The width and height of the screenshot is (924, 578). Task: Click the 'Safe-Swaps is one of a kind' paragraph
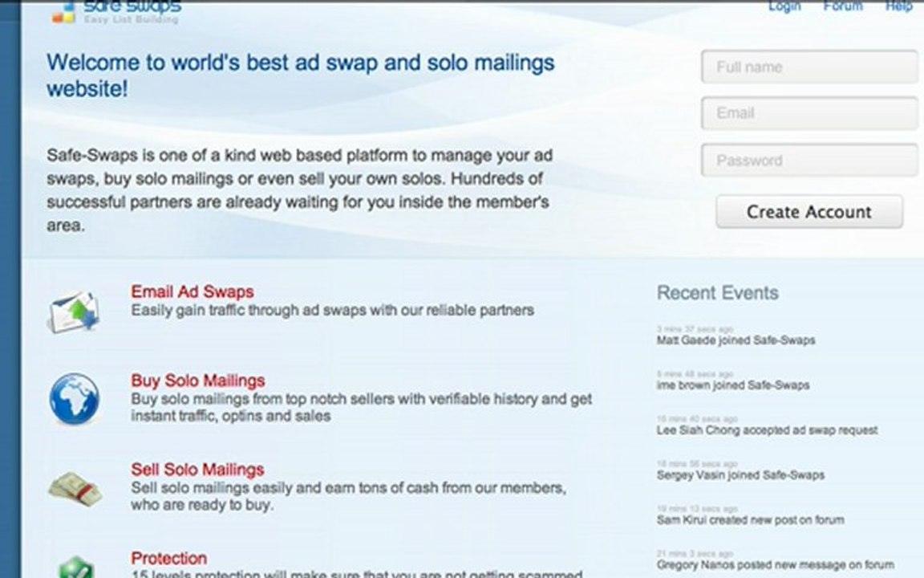(300, 190)
